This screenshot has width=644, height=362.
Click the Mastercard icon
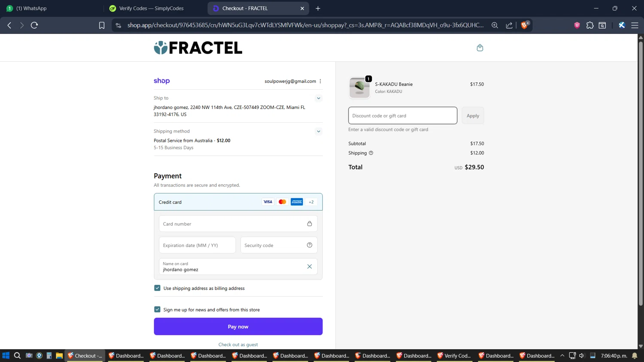click(x=282, y=202)
